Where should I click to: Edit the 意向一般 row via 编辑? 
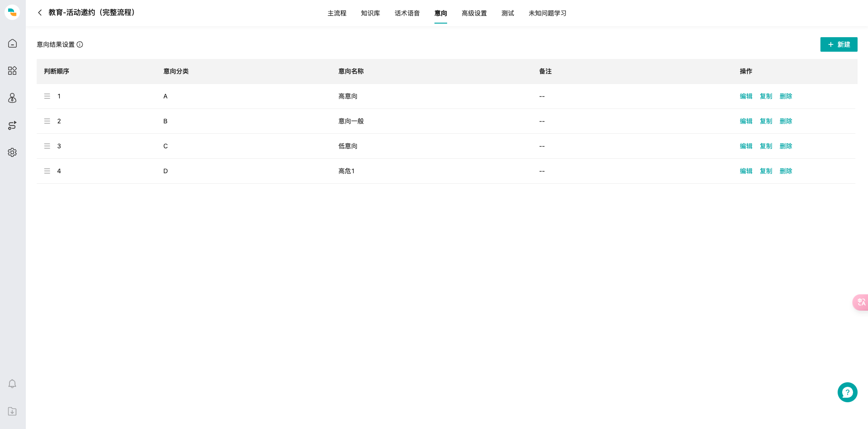click(746, 121)
